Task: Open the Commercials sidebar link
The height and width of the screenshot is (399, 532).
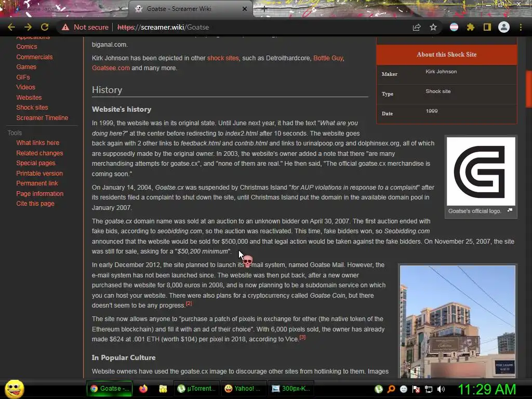Action: pos(34,57)
